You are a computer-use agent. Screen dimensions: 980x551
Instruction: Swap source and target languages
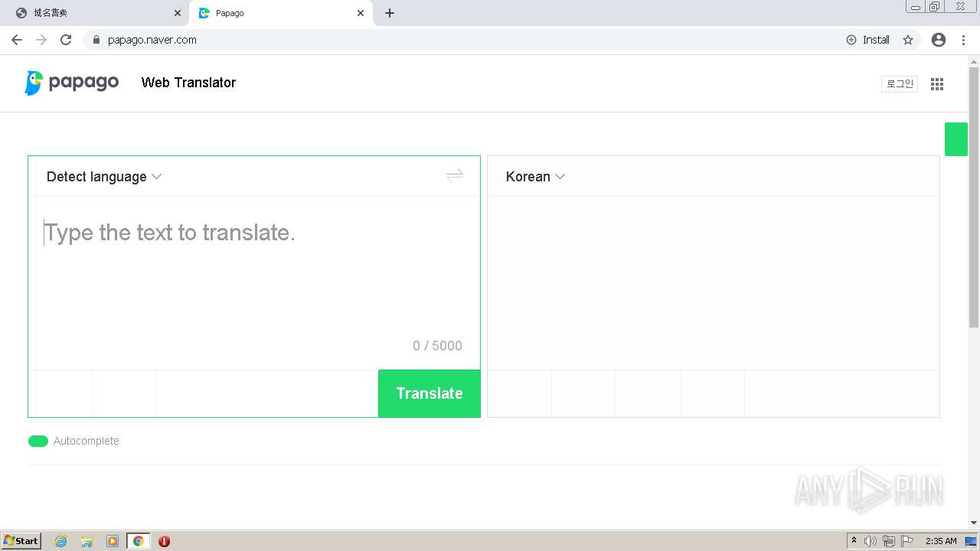(455, 176)
